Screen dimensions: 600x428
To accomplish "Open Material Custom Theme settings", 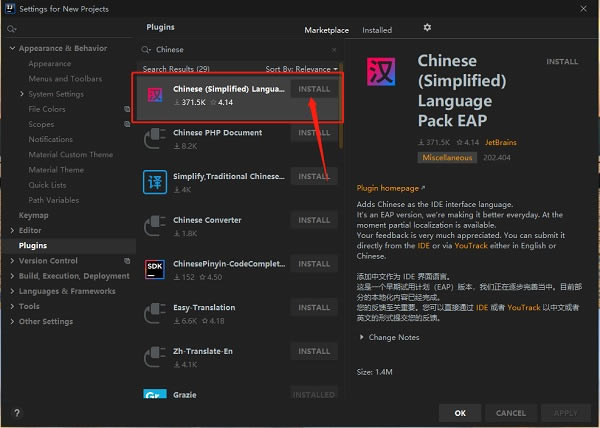I will tap(70, 155).
